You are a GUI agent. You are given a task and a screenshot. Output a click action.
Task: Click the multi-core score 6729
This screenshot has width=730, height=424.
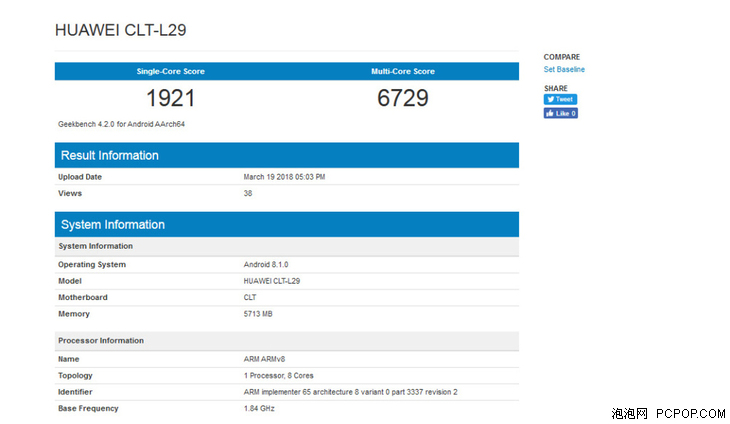(x=403, y=98)
